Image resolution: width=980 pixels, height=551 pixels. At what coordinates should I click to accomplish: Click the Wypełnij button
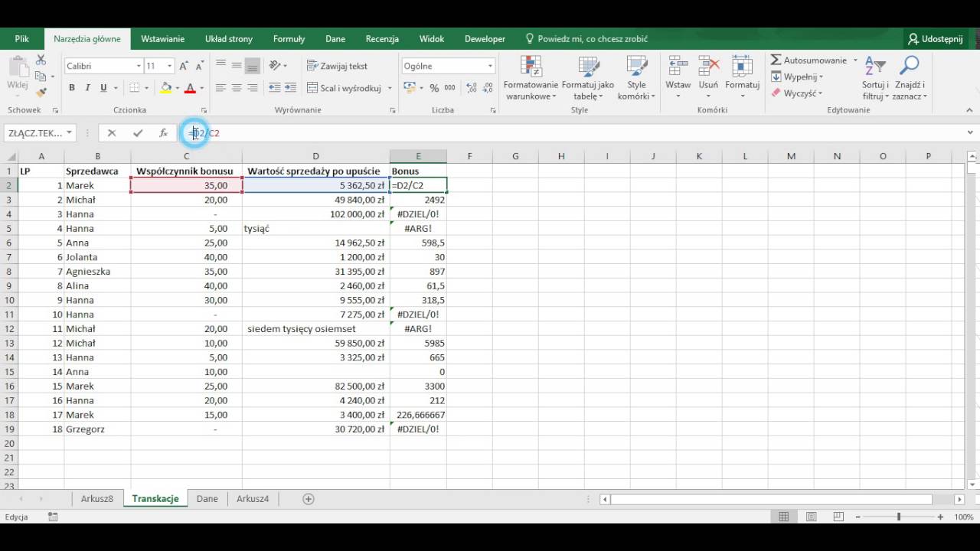click(796, 77)
